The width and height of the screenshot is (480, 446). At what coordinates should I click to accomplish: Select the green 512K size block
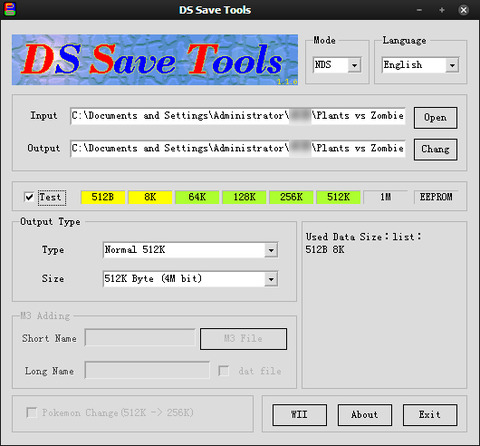pyautogui.click(x=338, y=197)
